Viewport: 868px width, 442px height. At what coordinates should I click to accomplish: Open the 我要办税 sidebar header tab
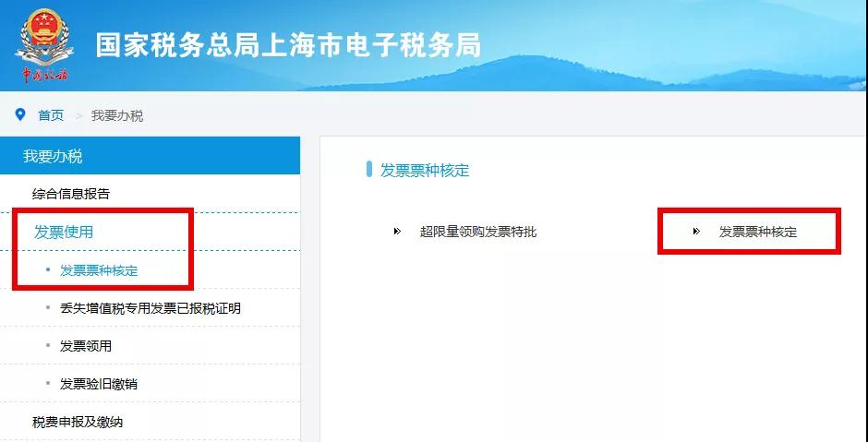point(53,156)
